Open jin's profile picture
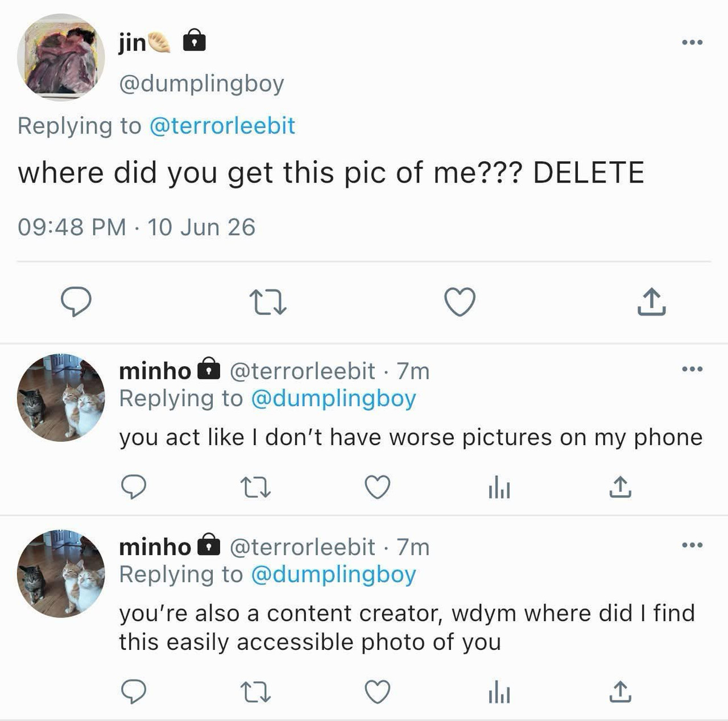 61,57
